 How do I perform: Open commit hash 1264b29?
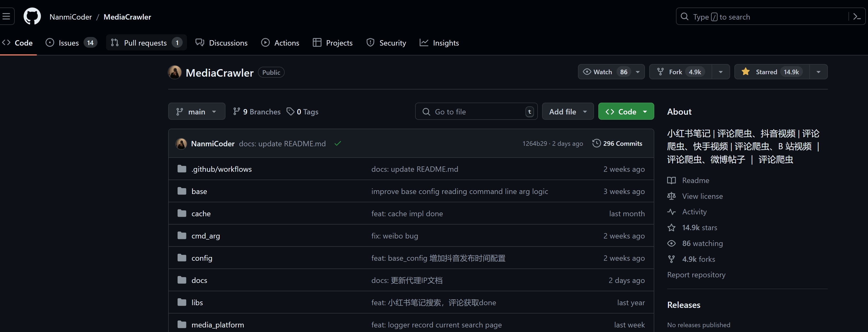point(534,144)
